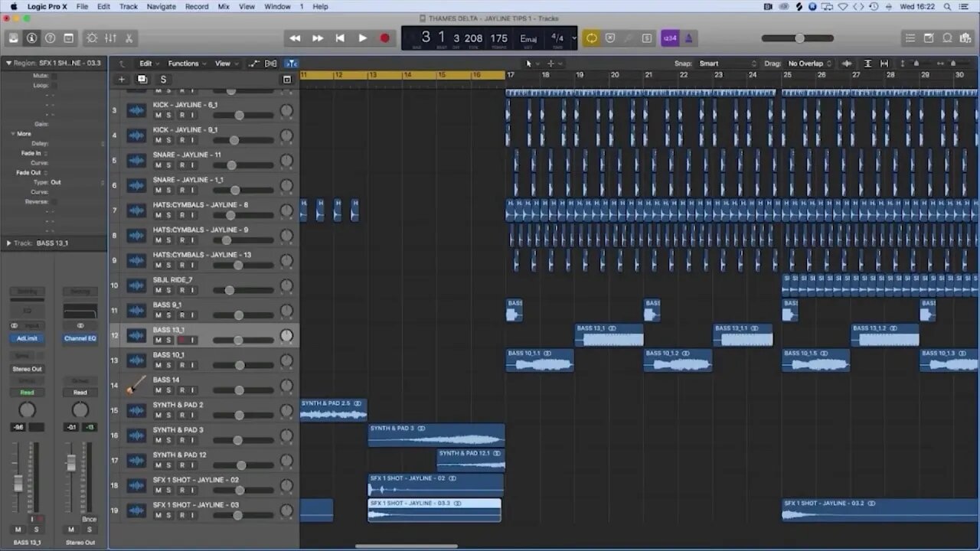The image size is (980, 551).
Task: Select the SYNTH & PAD 3 region
Action: 436,435
